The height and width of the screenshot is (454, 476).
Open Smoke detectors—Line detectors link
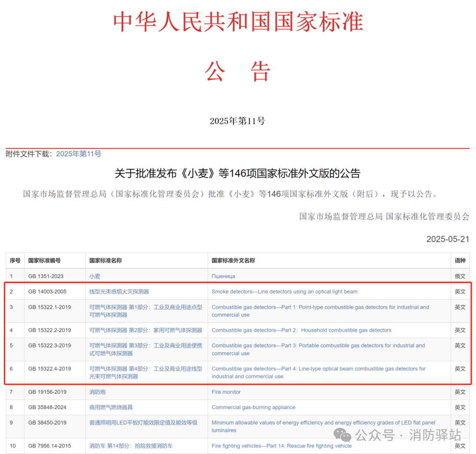(x=284, y=292)
